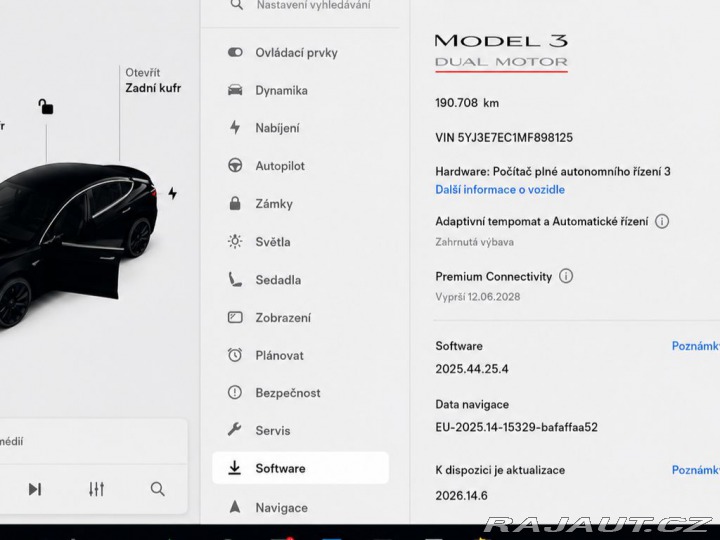Show info for Premium Connectivity
Viewport: 720px width, 540px height.
(566, 276)
